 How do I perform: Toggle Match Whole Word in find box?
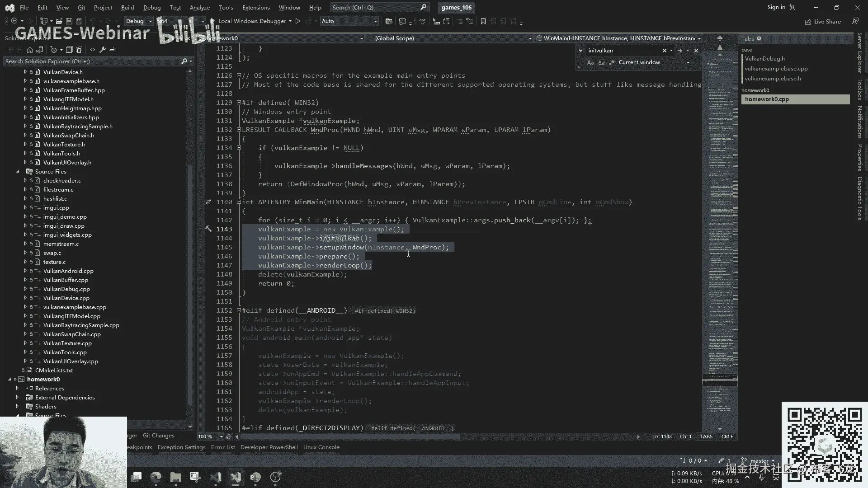601,62
